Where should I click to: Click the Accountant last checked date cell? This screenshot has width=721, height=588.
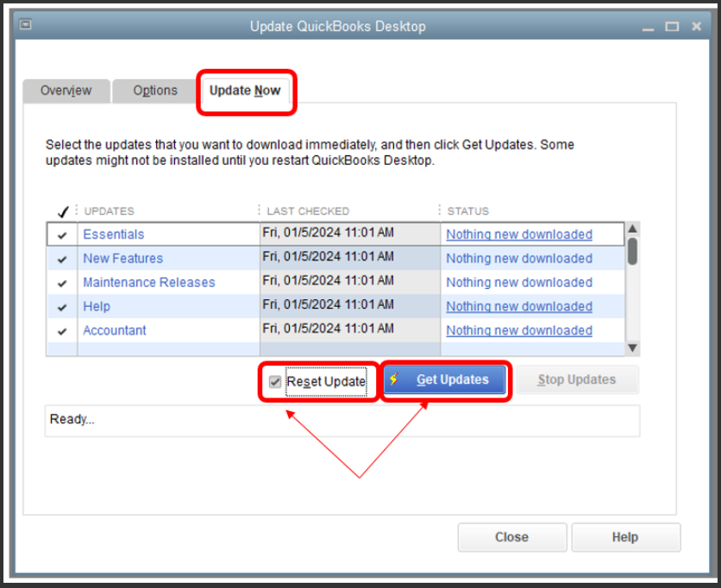point(350,330)
